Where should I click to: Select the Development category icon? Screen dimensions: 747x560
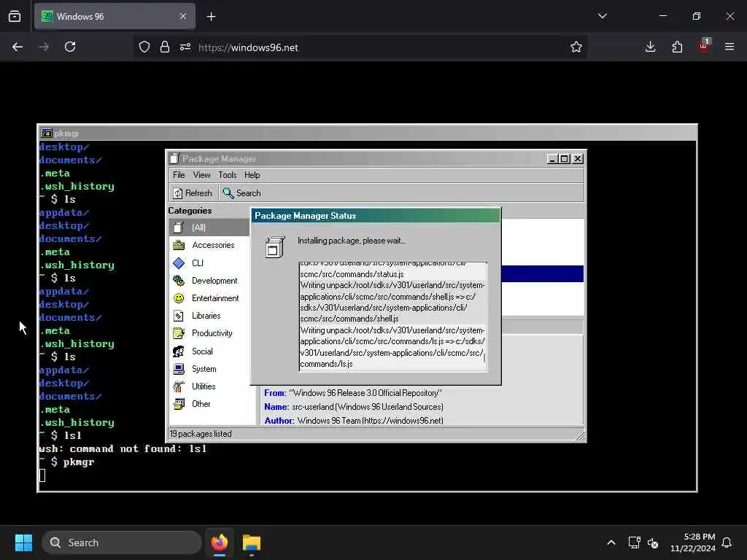[x=179, y=281]
